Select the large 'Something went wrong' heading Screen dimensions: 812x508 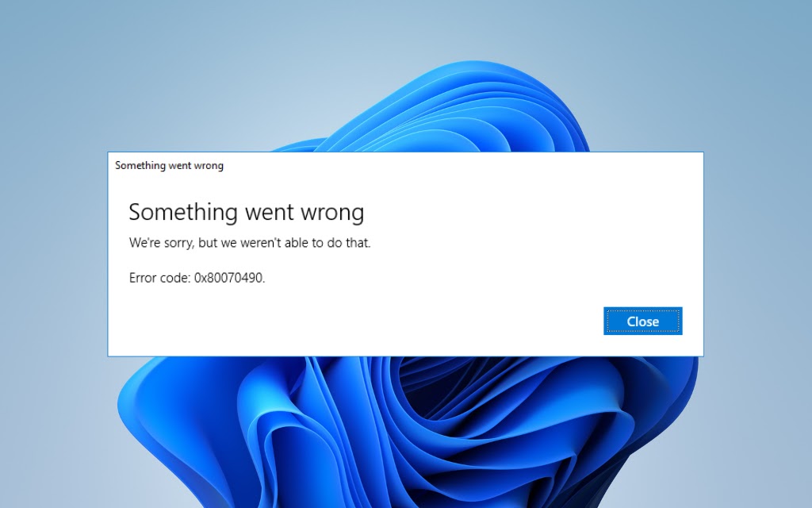tap(247, 212)
